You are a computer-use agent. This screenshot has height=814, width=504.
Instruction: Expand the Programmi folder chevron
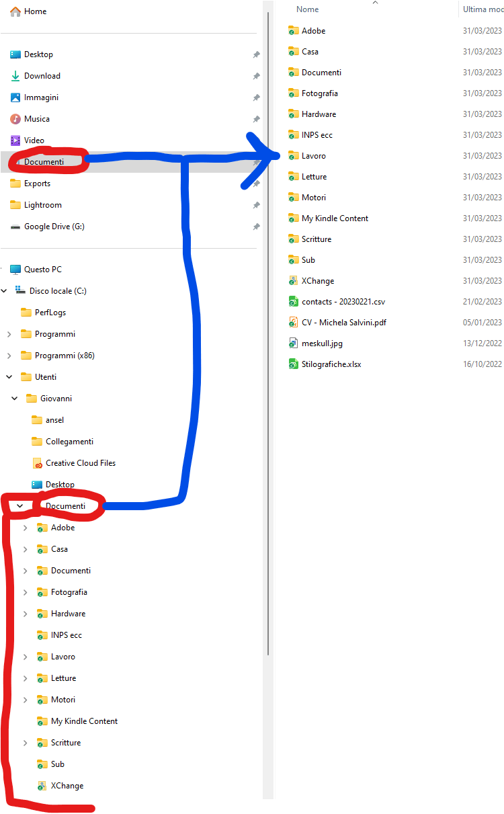(x=9, y=334)
